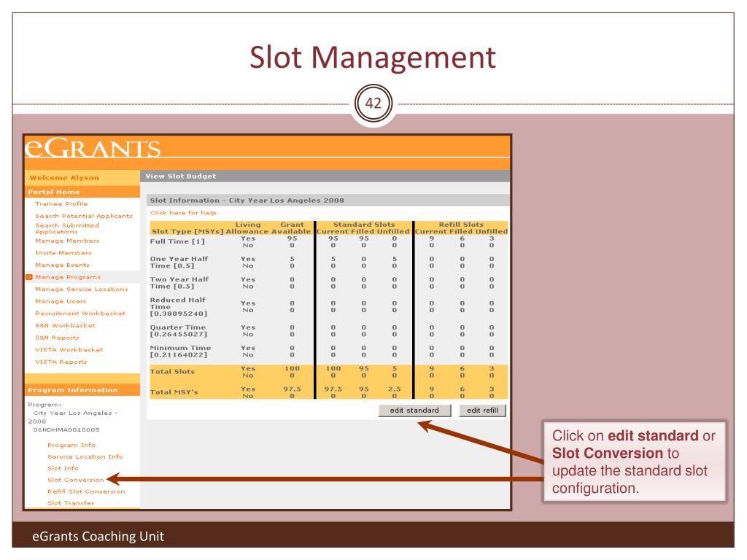Open Program Info link
The image size is (747, 560).
click(71, 446)
